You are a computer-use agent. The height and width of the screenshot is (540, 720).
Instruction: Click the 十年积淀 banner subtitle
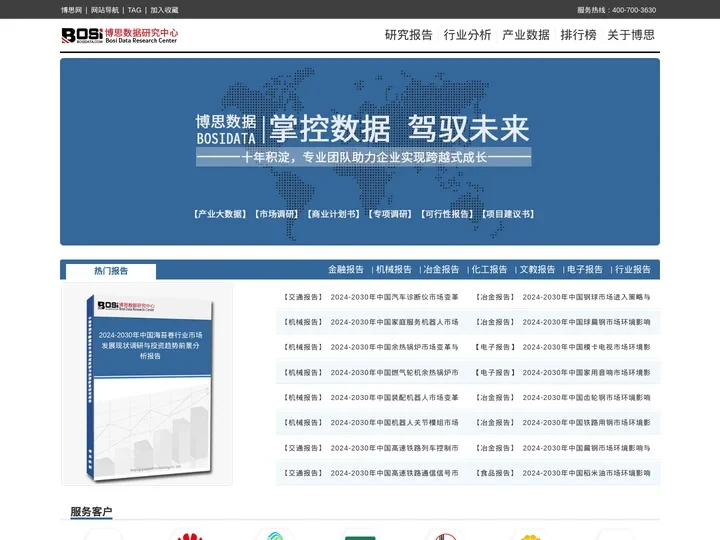(x=364, y=158)
